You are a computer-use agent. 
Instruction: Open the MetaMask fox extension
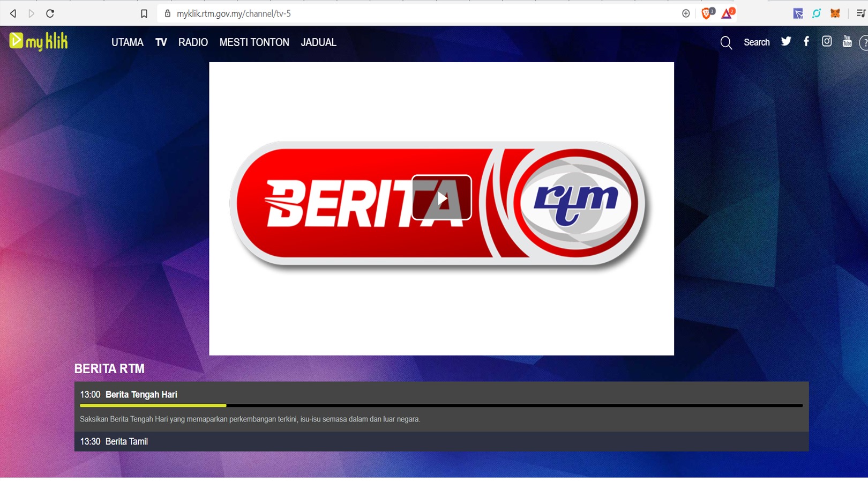835,13
